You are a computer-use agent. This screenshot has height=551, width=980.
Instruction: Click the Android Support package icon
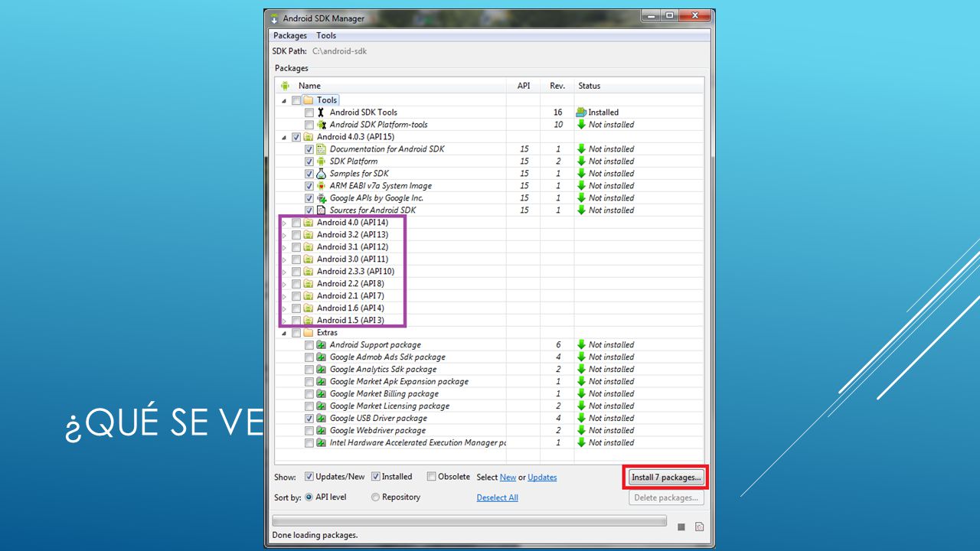pos(322,345)
